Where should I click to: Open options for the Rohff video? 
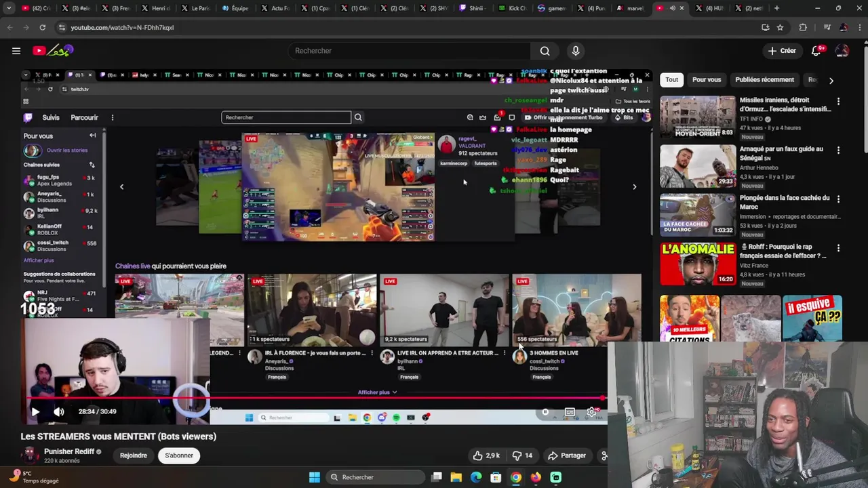click(x=838, y=248)
